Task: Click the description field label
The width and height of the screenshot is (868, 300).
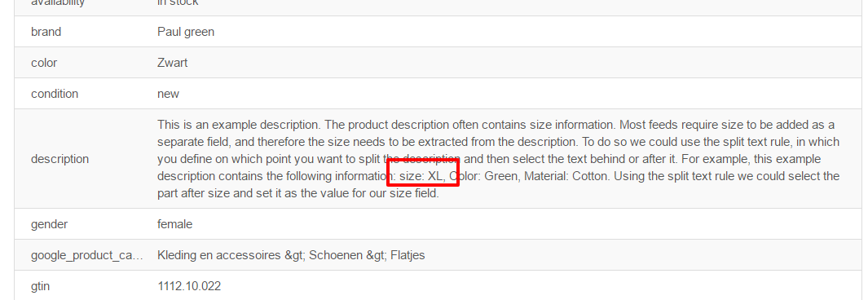Action: (59, 160)
